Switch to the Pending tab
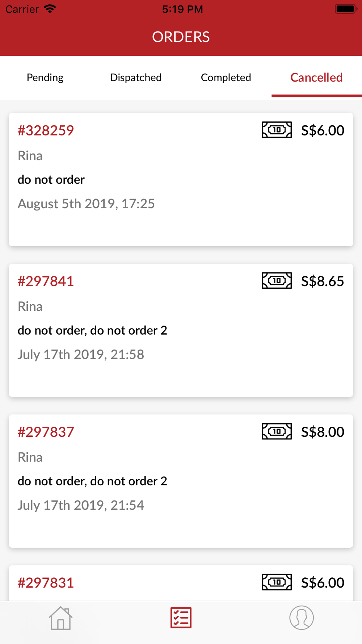Viewport: 362px width, 644px height. [x=45, y=78]
